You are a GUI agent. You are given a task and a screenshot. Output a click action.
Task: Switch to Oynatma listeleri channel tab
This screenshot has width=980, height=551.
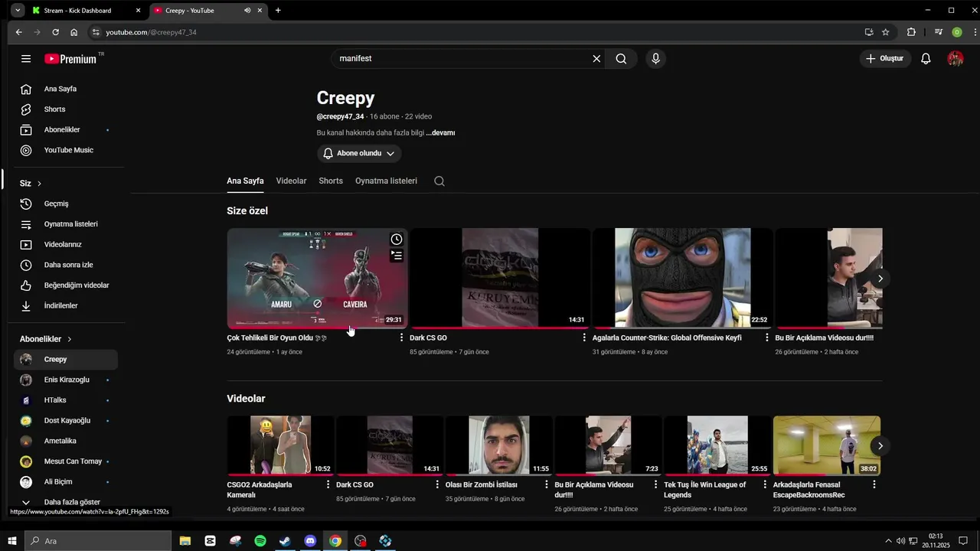tap(386, 181)
